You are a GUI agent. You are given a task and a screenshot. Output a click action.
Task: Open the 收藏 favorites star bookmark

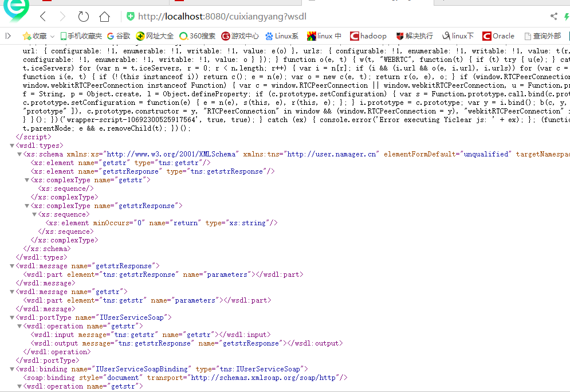(x=34, y=36)
